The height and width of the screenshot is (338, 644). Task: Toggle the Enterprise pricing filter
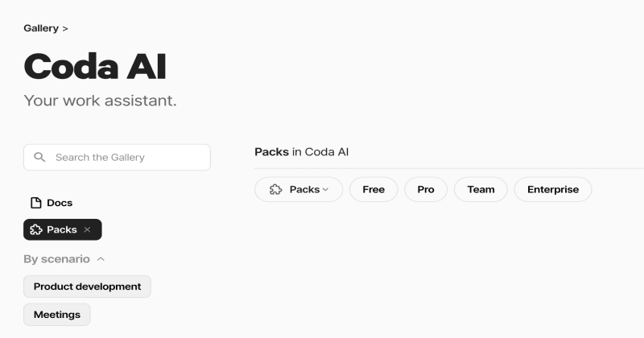(x=552, y=189)
